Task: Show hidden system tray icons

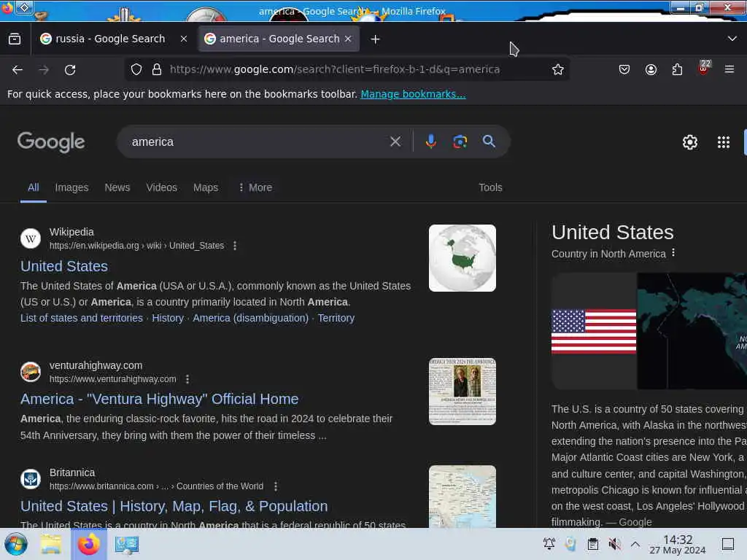Action: click(635, 544)
